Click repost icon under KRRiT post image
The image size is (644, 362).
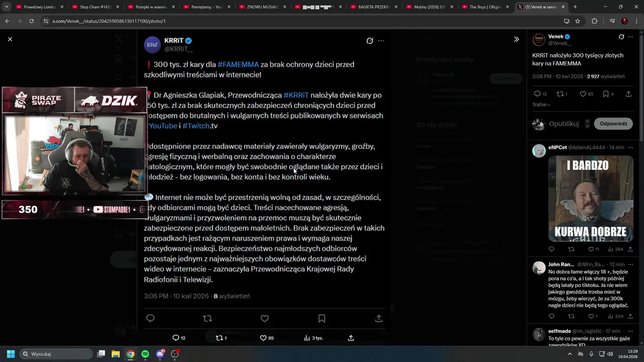click(x=207, y=318)
